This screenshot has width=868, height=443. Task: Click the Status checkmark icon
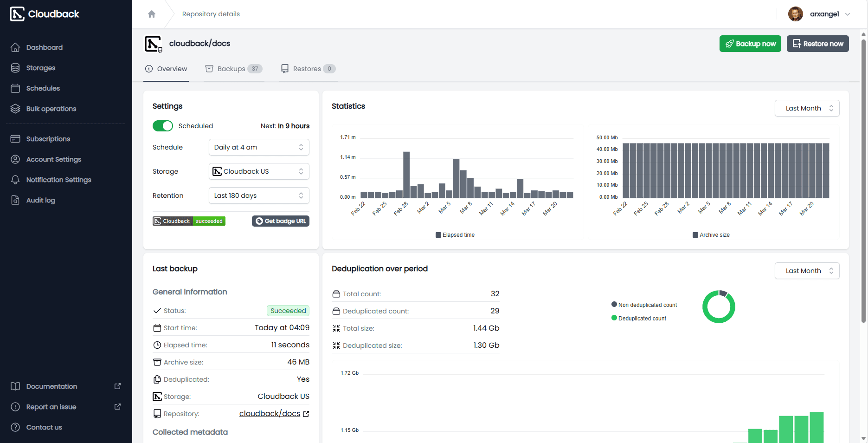[157, 311]
